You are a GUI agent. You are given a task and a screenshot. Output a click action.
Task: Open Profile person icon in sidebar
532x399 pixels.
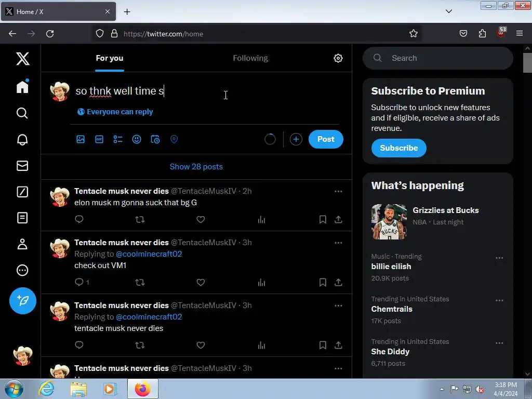[22, 244]
